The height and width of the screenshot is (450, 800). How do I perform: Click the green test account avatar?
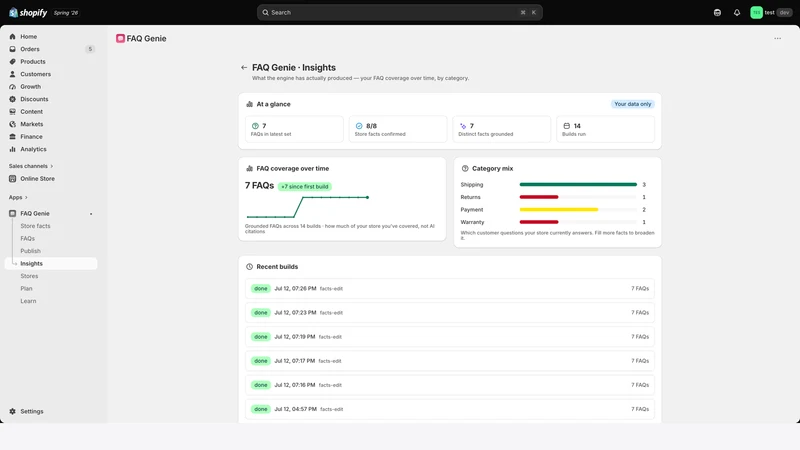click(x=756, y=13)
